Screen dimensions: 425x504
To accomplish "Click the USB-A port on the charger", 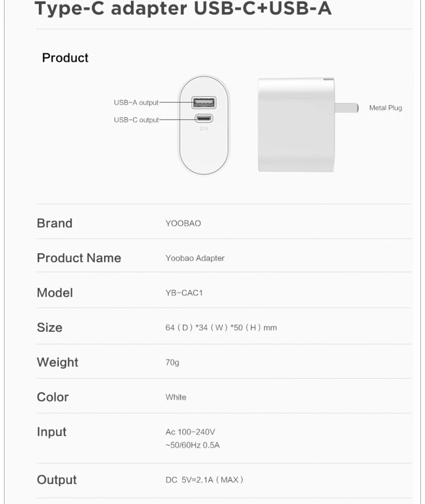I will pos(204,102).
